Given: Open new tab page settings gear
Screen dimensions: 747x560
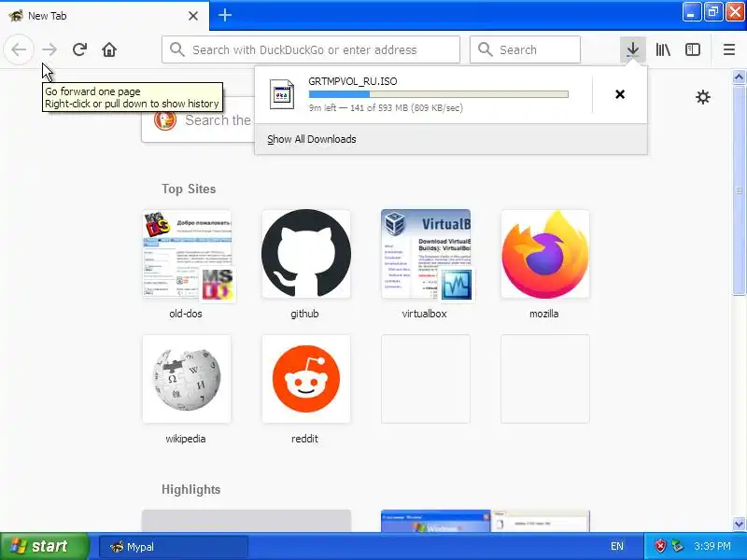Looking at the screenshot, I should point(703,97).
